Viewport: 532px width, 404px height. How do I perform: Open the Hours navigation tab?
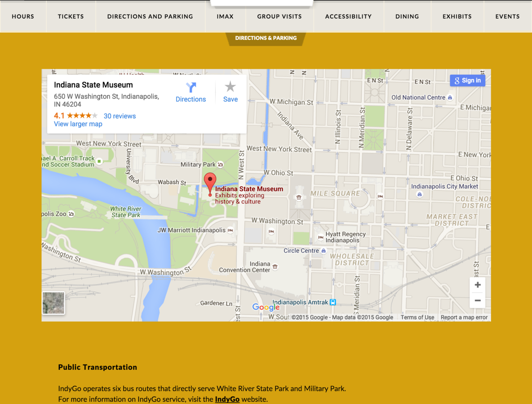23,16
